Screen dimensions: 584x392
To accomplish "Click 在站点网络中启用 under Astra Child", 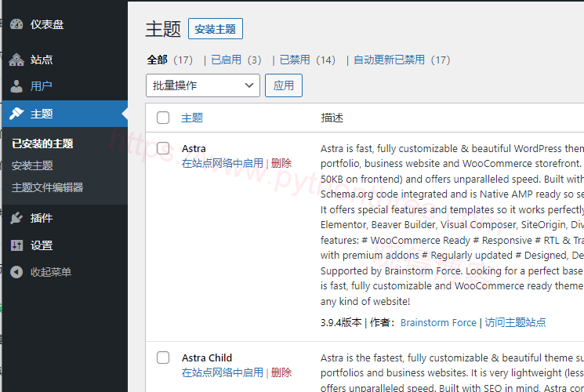I will pos(223,372).
